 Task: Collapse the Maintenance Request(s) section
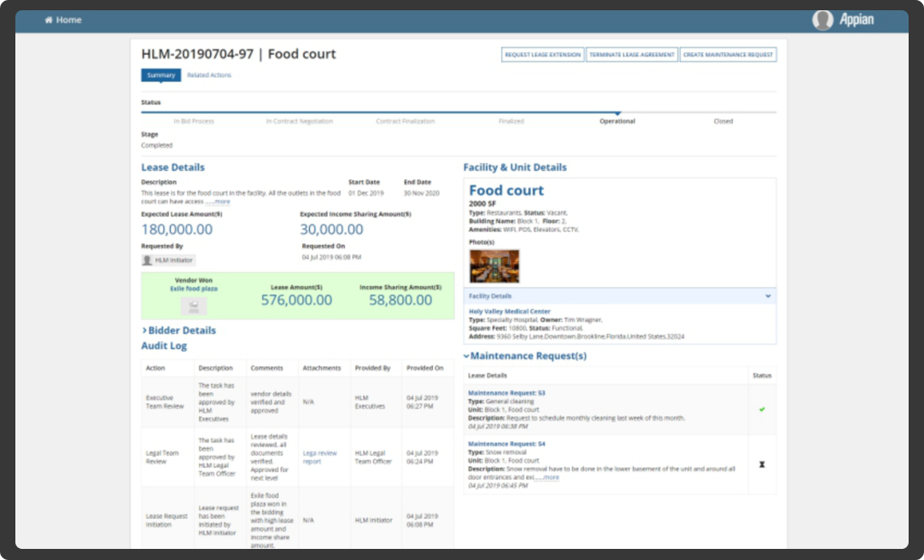pos(465,356)
